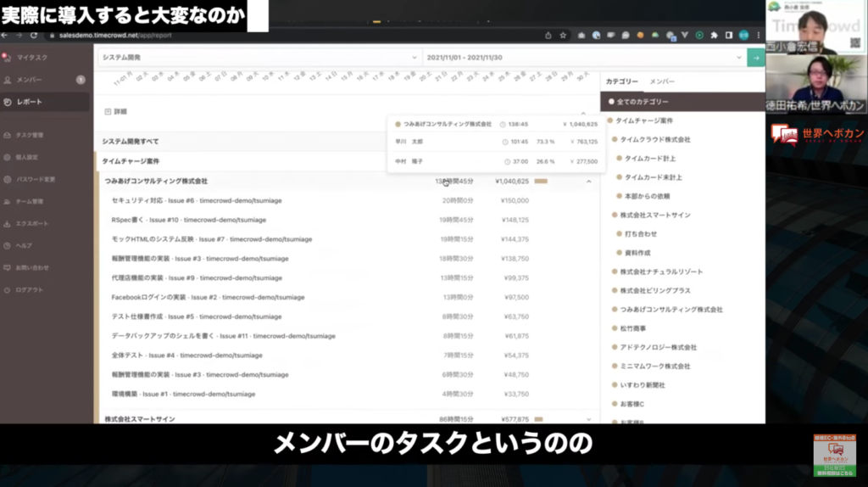Click the つみあげコンサルティング row color bar
Screen dimensions: 868x487
pos(541,182)
